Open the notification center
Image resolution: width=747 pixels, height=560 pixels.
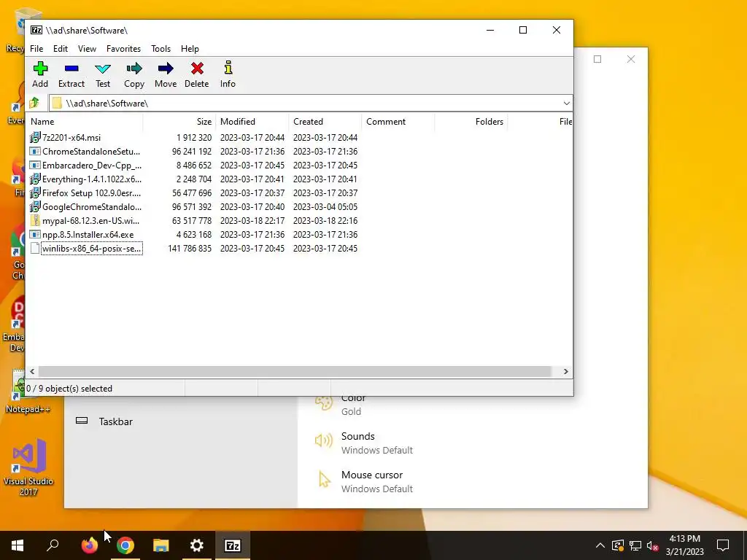point(723,545)
